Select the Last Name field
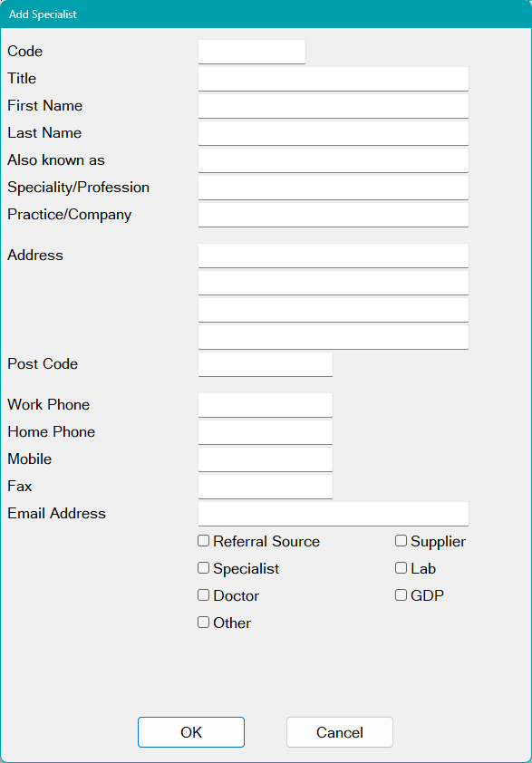532x763 pixels. click(x=333, y=132)
